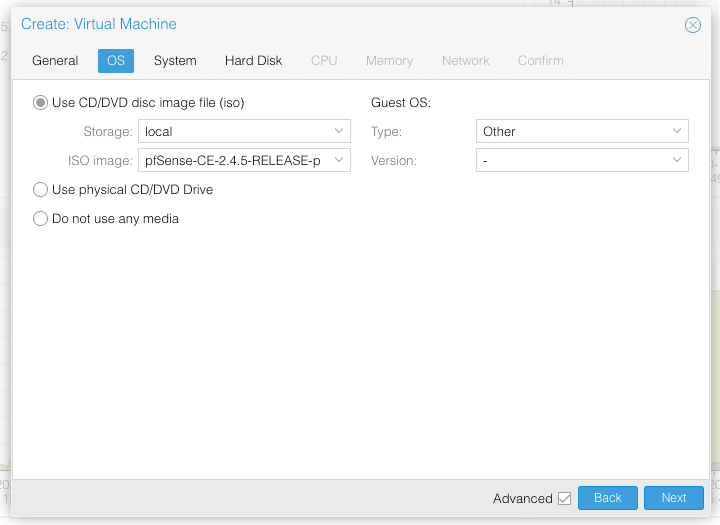Image resolution: width=720 pixels, height=525 pixels.
Task: Click the Type field showing Other
Action: 570,131
